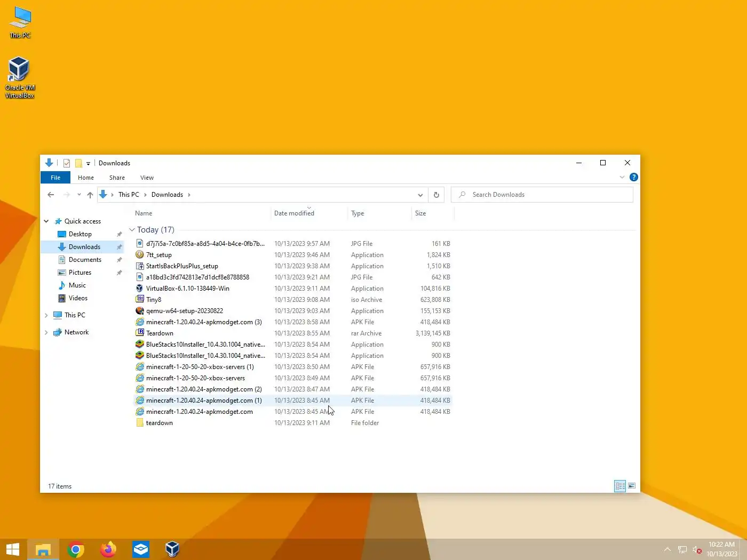
Task: Select the qemu-w64-setup-20230822 file icon
Action: point(140,311)
